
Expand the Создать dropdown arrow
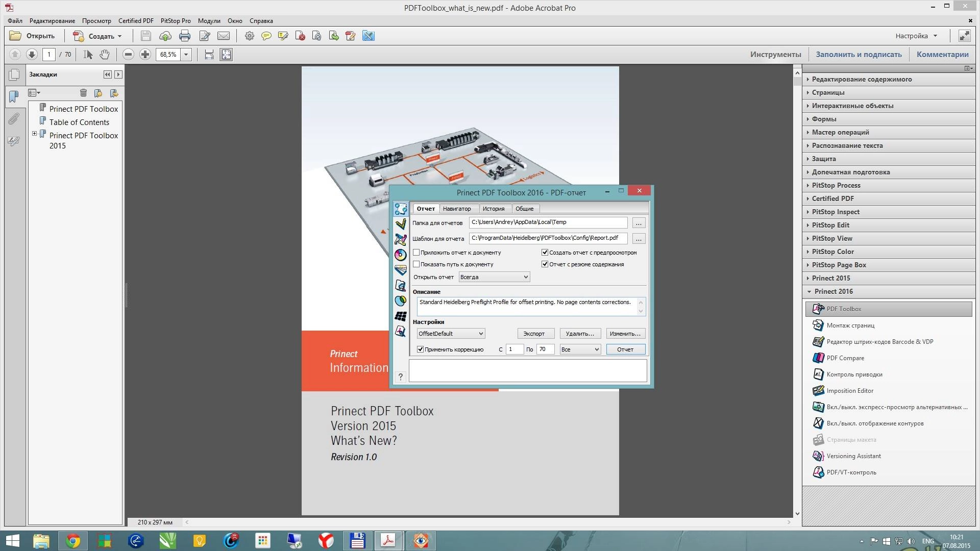(119, 36)
